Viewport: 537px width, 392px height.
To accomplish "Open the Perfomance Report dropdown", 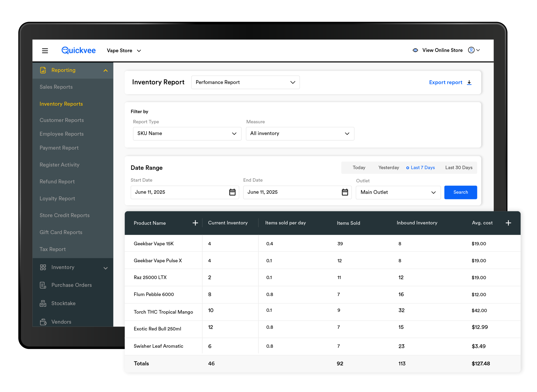I will pyautogui.click(x=245, y=82).
